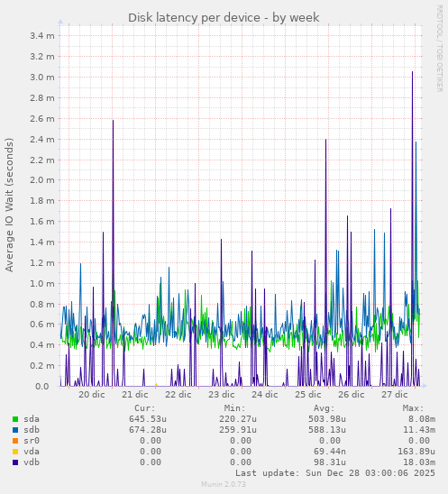Click vdb max value 18.03m
The image size is (448, 494).
(419, 462)
